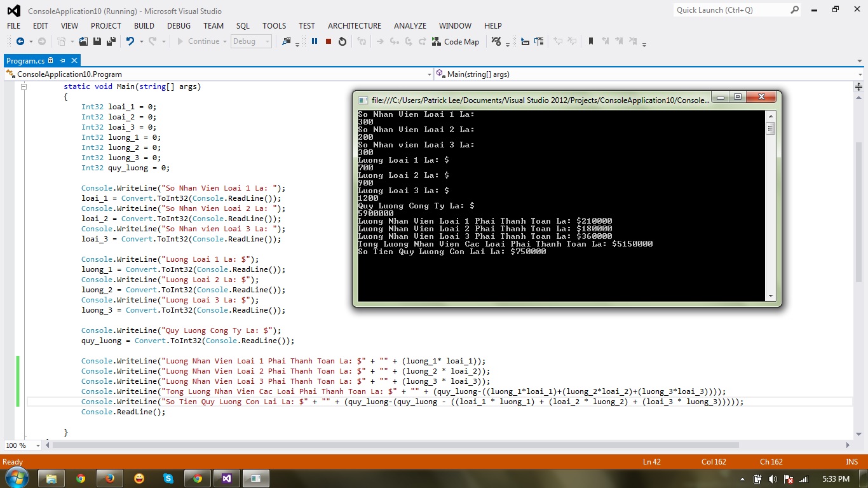Click the Undo arrow icon
868x488 pixels.
point(130,41)
